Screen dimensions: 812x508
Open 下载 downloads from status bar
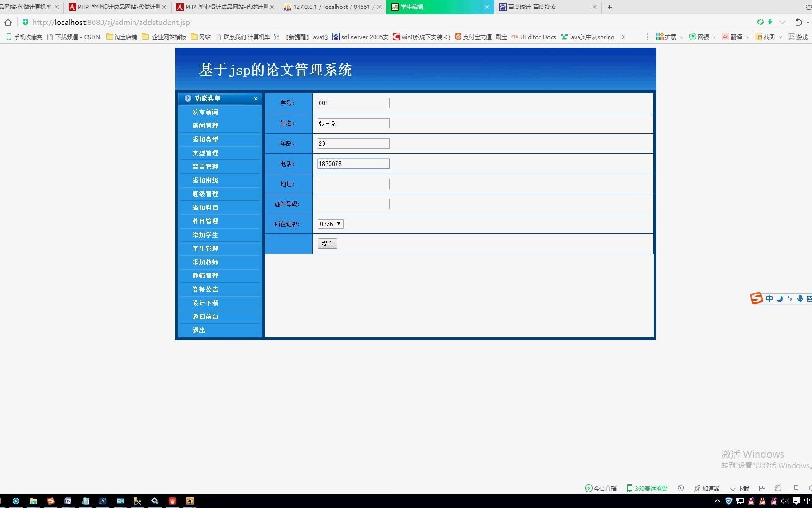pos(740,488)
